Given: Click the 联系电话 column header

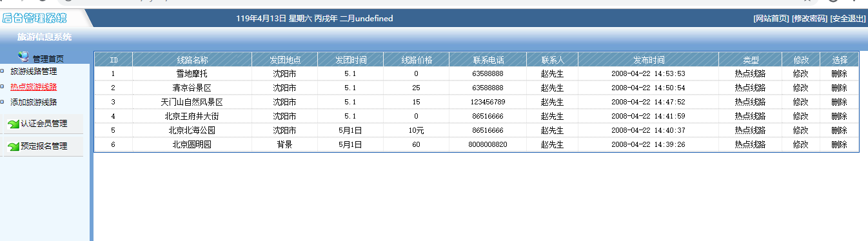Looking at the screenshot, I should [488, 59].
